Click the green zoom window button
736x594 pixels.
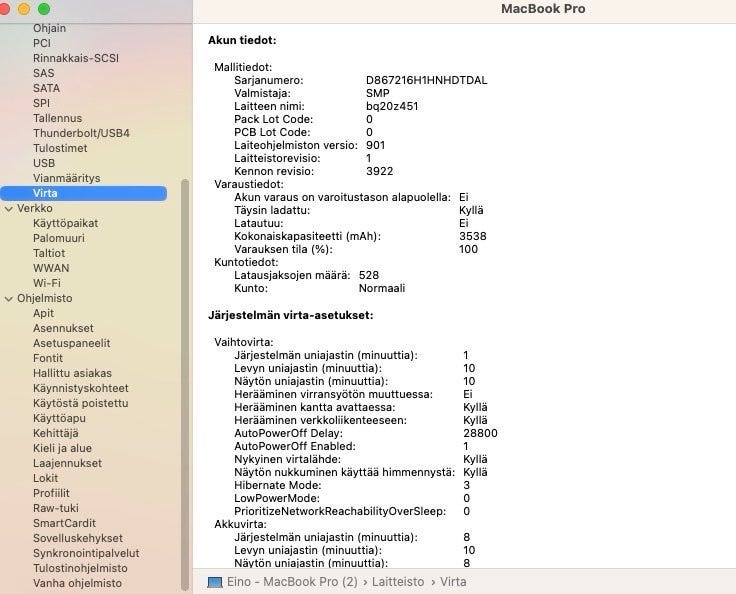pyautogui.click(x=44, y=8)
